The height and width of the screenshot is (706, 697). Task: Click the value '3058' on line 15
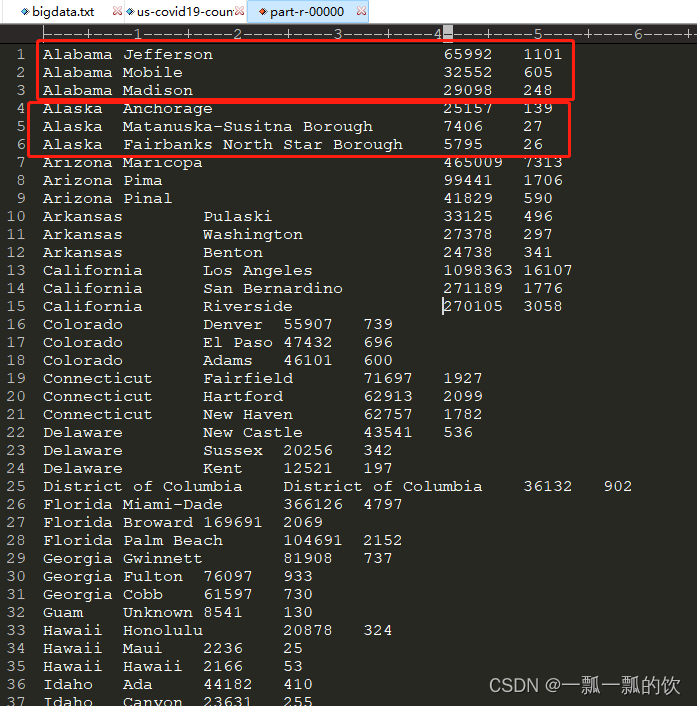543,307
